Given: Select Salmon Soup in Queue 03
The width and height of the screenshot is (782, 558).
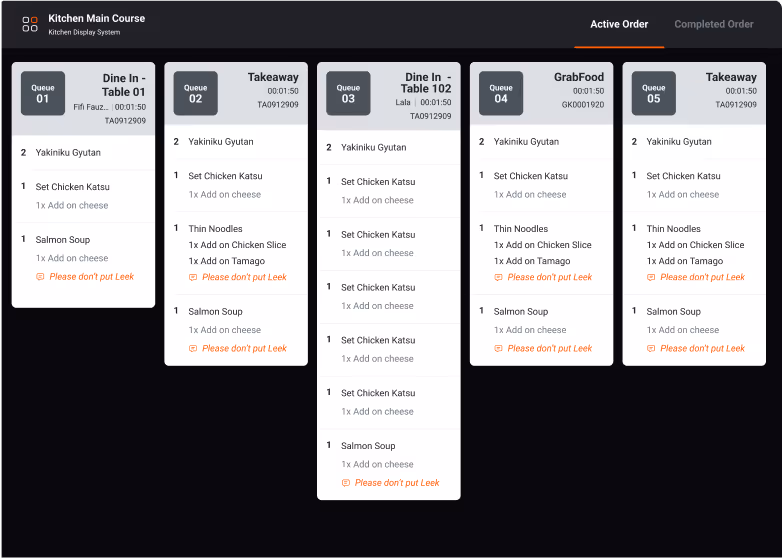Looking at the screenshot, I should click(x=368, y=446).
